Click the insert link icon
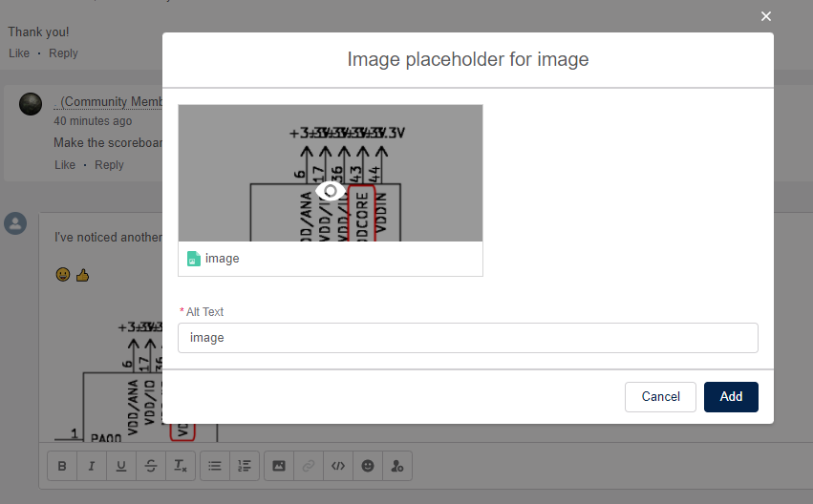This screenshot has height=504, width=813. (x=309, y=466)
